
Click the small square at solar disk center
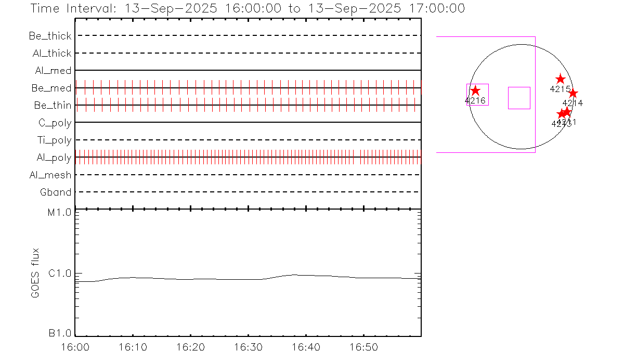pyautogui.click(x=519, y=98)
